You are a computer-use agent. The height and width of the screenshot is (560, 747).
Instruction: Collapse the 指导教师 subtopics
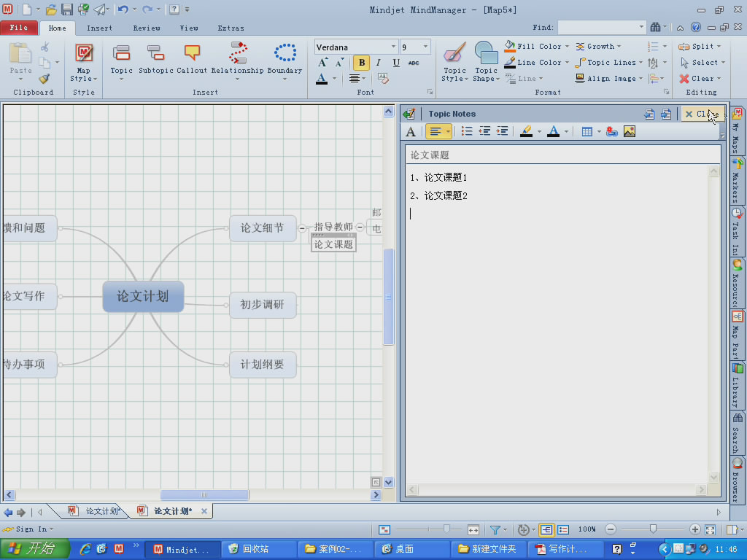(360, 227)
